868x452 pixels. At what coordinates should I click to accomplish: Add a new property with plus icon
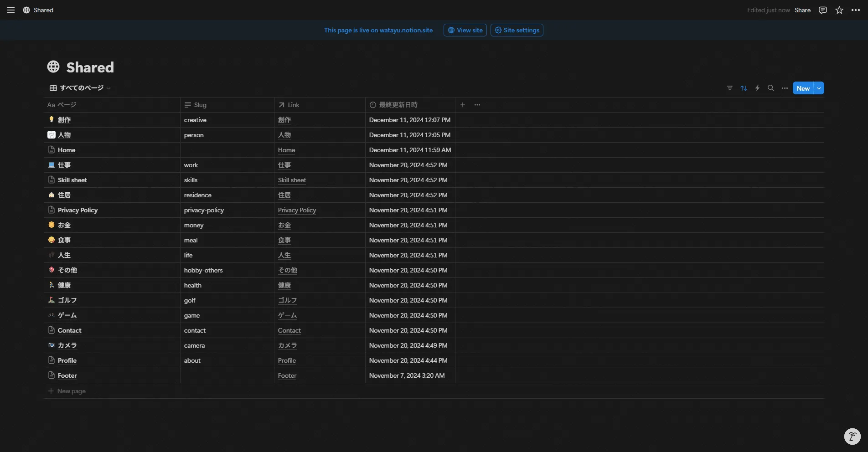pyautogui.click(x=463, y=105)
